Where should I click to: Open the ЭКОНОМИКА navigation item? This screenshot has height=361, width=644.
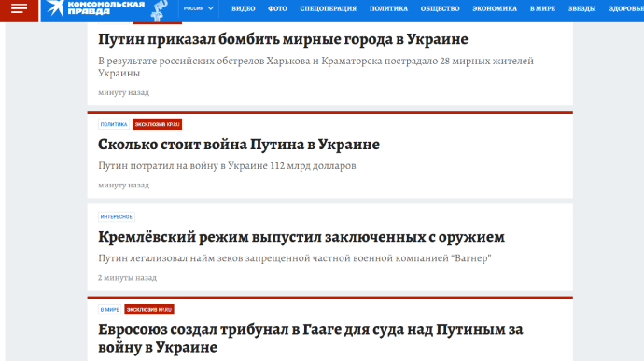495,8
